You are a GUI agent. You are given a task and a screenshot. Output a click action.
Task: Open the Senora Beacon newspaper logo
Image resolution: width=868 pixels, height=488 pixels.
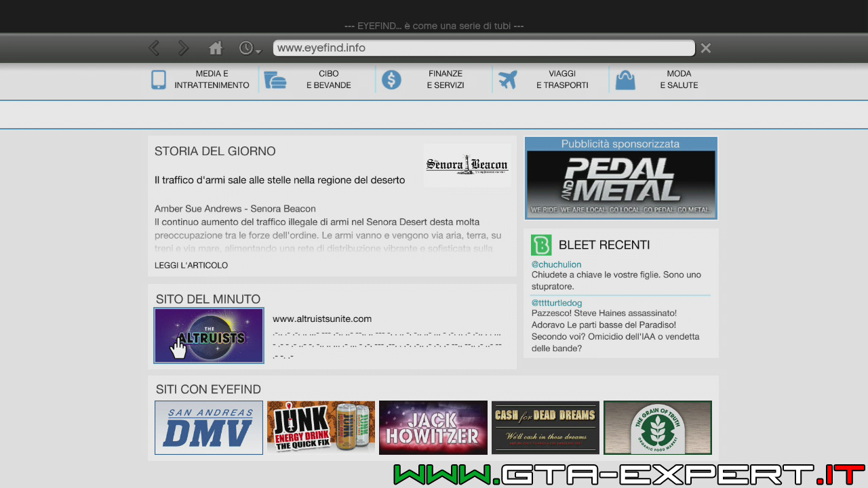(467, 165)
